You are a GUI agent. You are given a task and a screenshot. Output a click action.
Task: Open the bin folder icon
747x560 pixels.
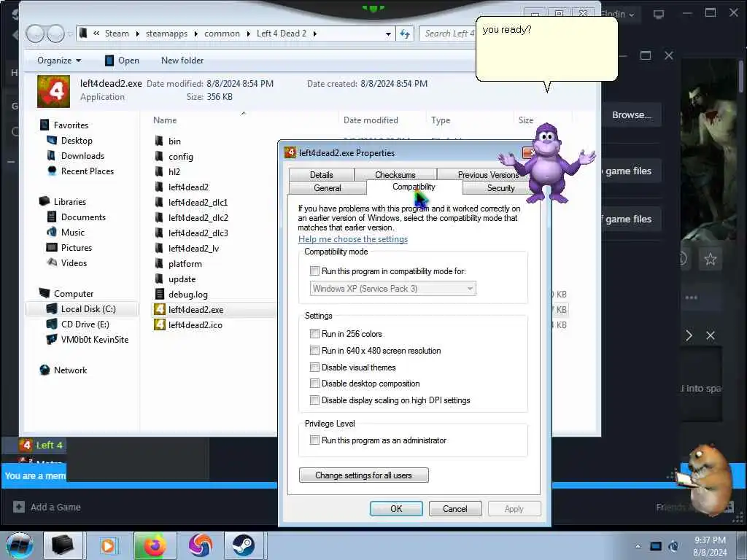pyautogui.click(x=159, y=141)
